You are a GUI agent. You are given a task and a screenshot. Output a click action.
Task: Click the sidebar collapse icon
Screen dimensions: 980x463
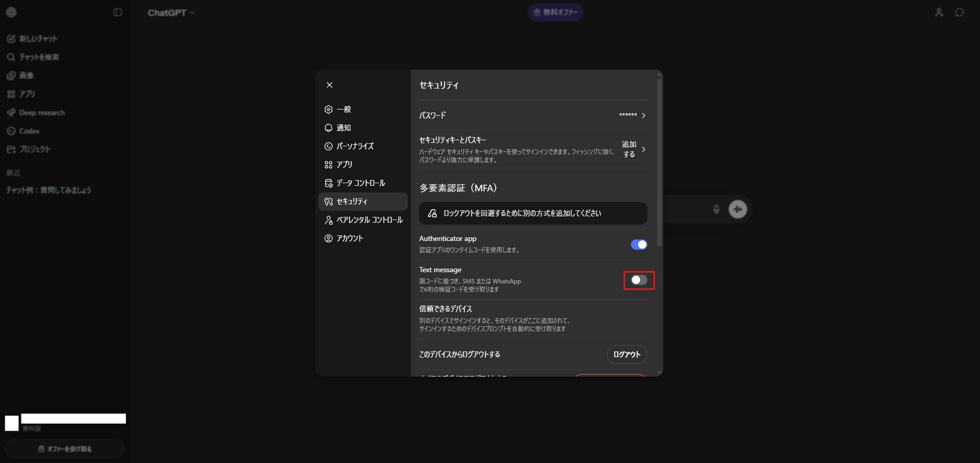coord(118,12)
